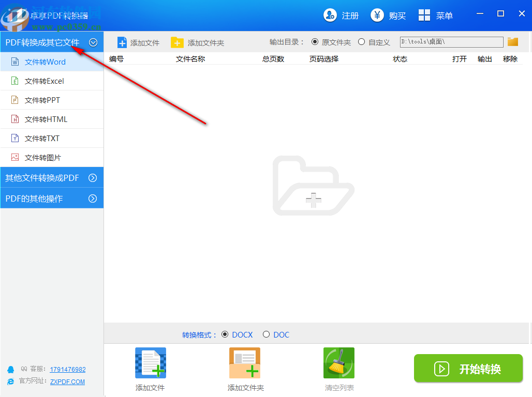Click the broom clear list icon
The image size is (532, 397).
[339, 363]
